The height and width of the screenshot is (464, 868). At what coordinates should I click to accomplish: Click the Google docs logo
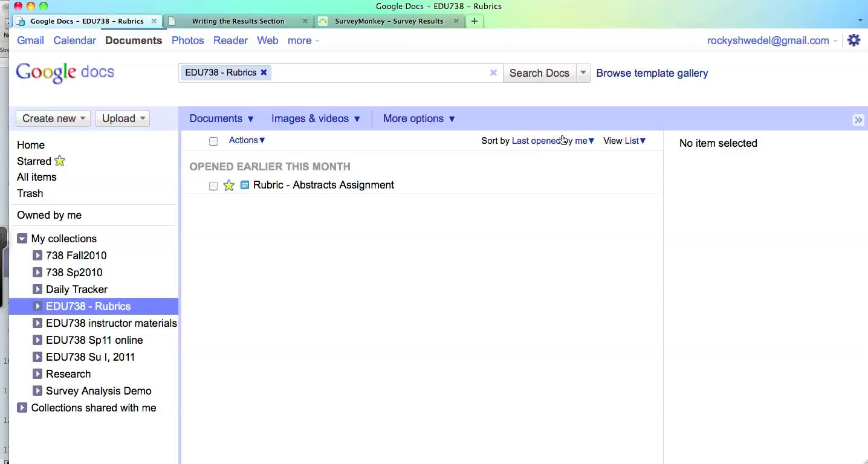(x=65, y=72)
